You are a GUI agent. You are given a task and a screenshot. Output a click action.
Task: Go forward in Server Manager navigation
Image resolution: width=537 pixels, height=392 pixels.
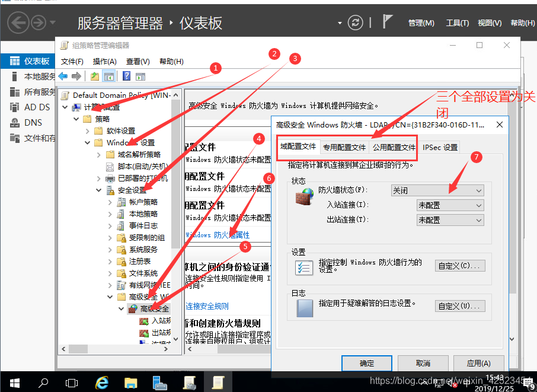(x=39, y=23)
